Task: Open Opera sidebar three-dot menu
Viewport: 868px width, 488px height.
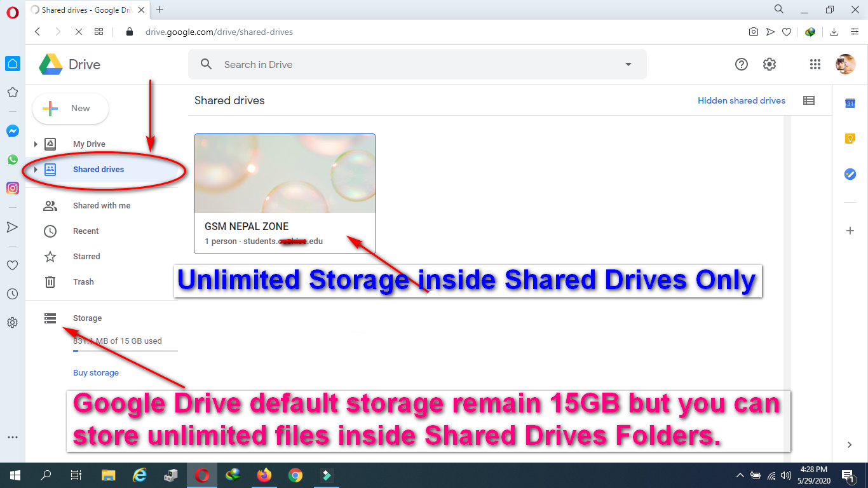Action: 13,437
